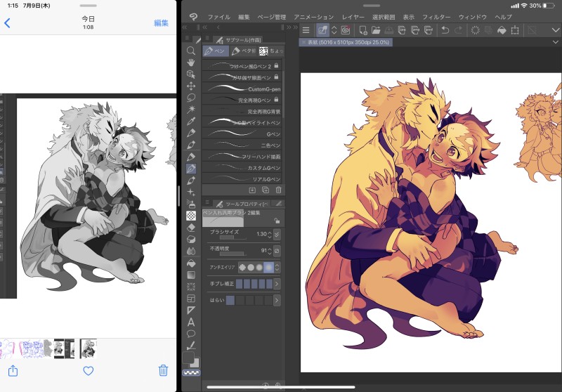The height and width of the screenshot is (392, 562).
Task: Delete the selected sub tool with trash icon
Action: tap(278, 190)
